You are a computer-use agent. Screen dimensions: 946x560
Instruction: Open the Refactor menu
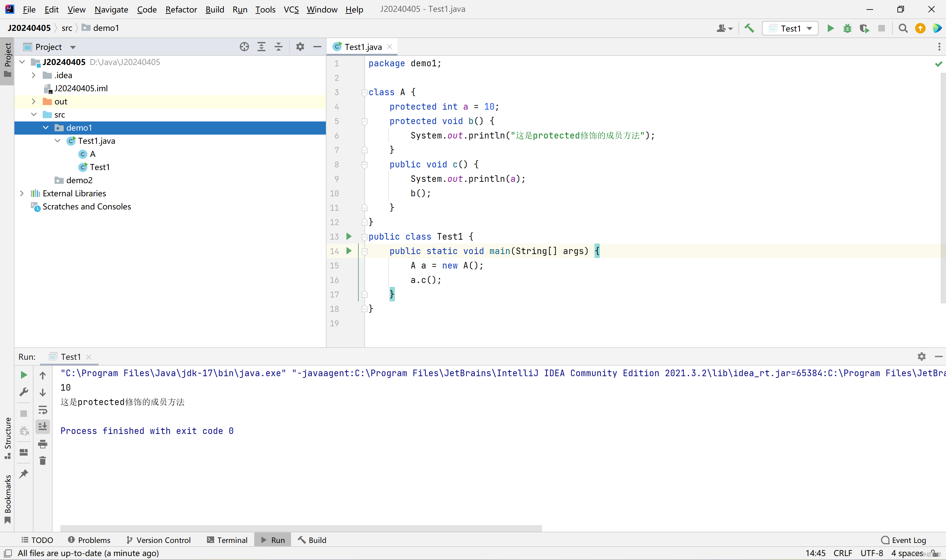pos(181,10)
